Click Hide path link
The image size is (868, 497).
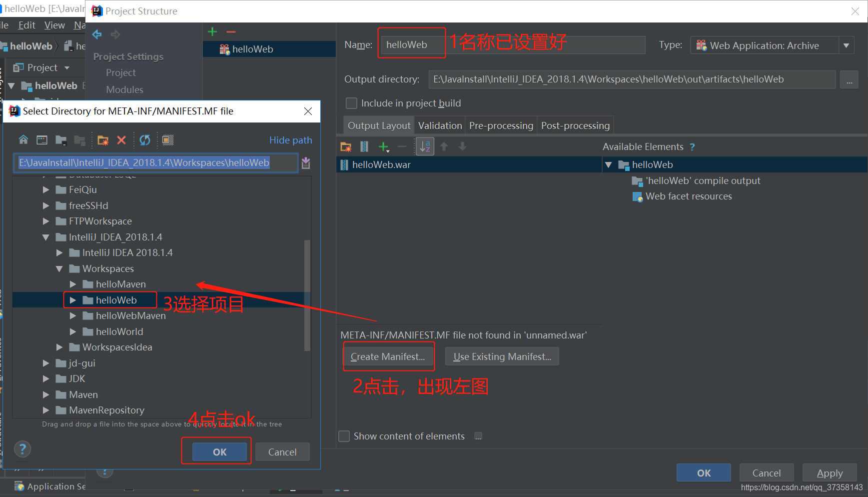pyautogui.click(x=290, y=140)
